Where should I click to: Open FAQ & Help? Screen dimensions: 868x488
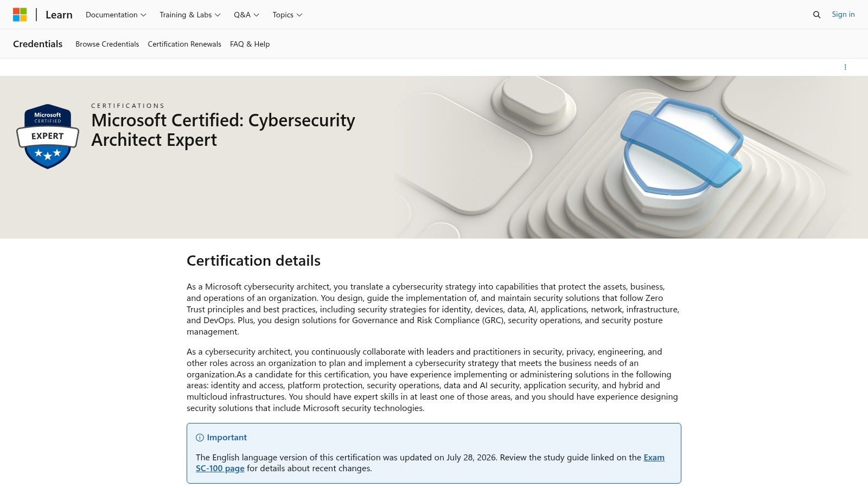pyautogui.click(x=250, y=44)
